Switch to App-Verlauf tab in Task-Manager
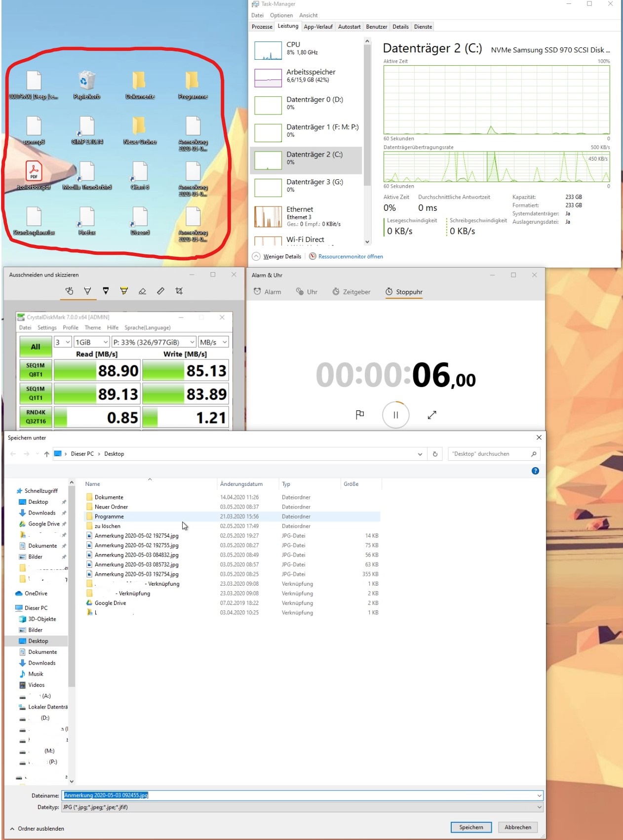 pos(318,27)
